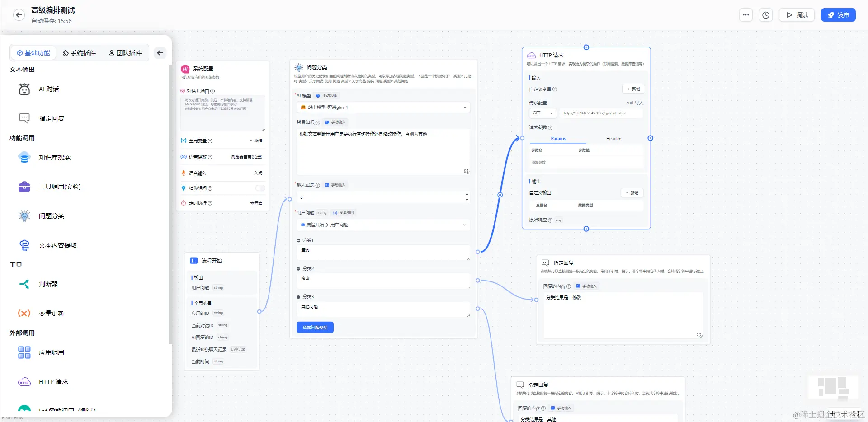Click the 调试 debug button
This screenshot has height=422, width=868.
click(x=797, y=15)
